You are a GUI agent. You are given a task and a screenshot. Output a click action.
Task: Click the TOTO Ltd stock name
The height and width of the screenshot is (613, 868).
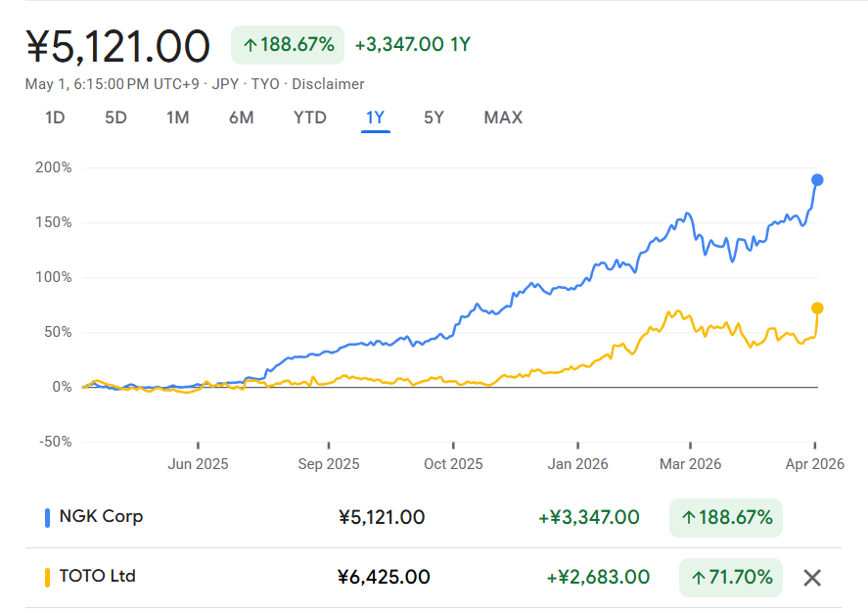(x=98, y=576)
